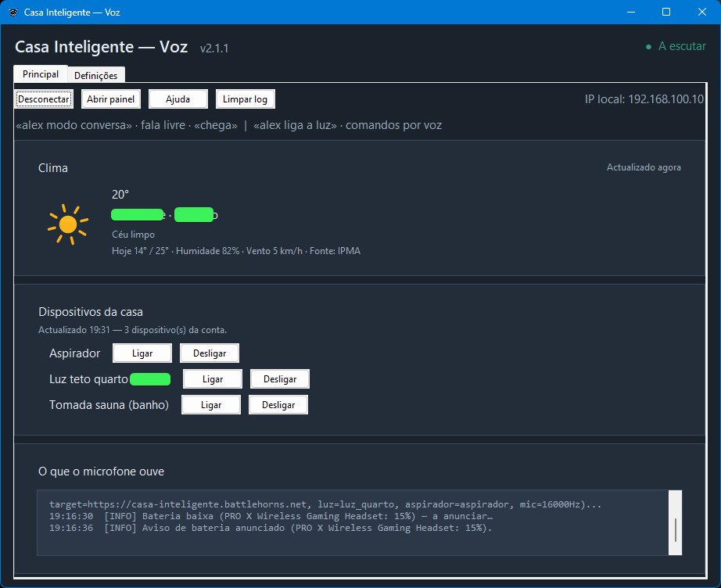Turn off the Aspirador with Desligar
721x588 pixels.
(210, 353)
